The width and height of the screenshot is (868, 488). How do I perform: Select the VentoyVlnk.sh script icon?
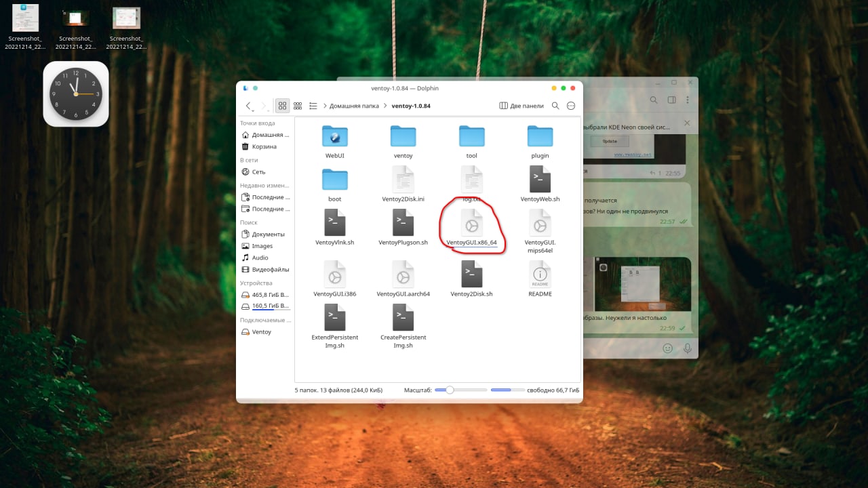click(x=335, y=223)
